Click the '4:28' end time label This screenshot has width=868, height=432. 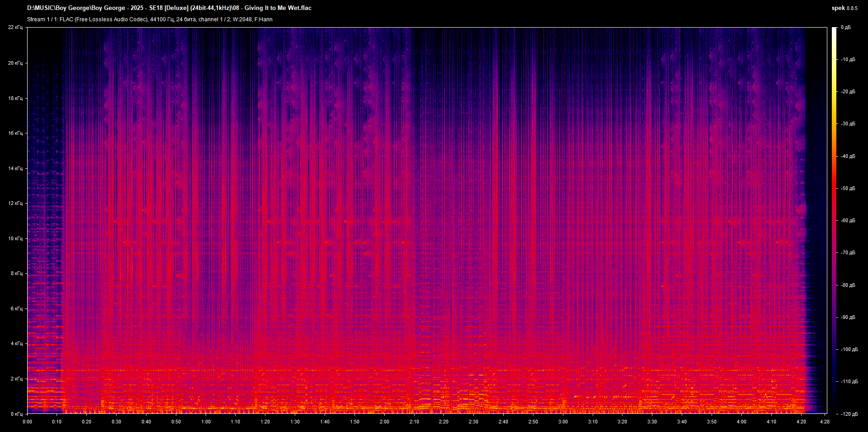coord(825,422)
